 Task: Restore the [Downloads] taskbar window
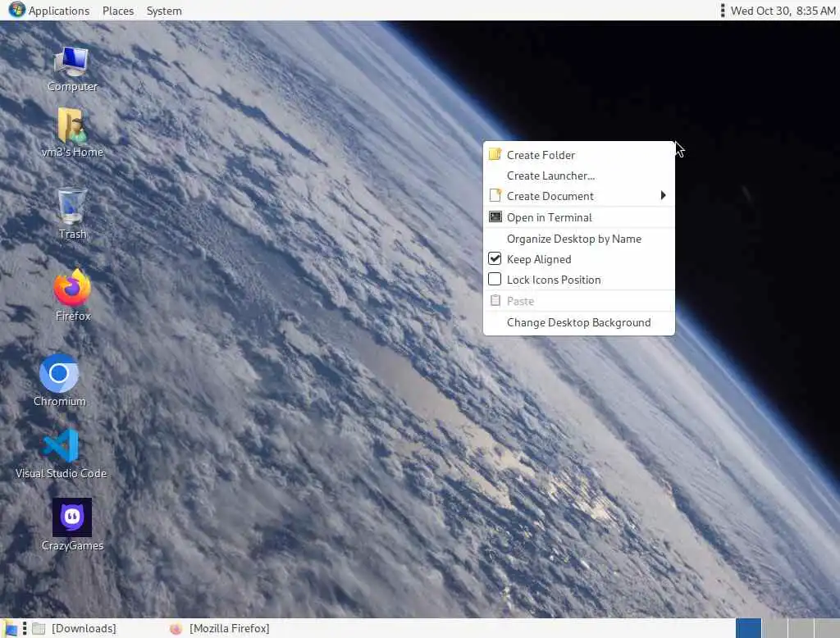[75, 628]
